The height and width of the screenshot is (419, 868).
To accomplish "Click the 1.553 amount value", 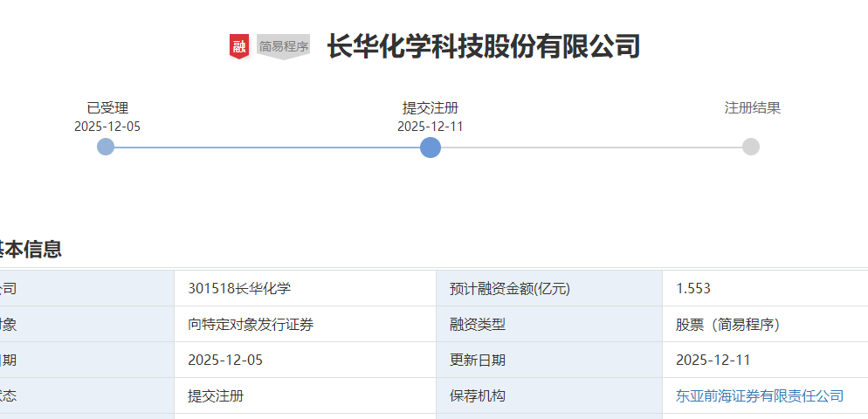I will (693, 288).
